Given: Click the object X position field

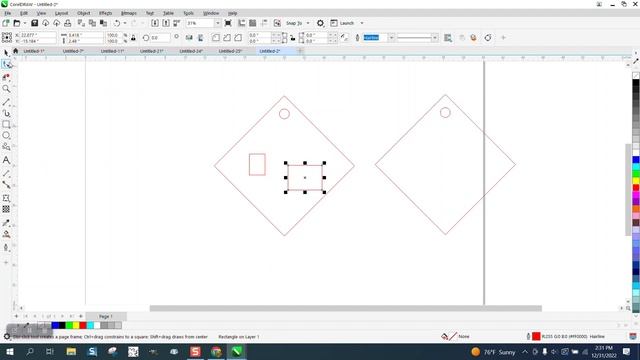Looking at the screenshot, I should coord(38,35).
